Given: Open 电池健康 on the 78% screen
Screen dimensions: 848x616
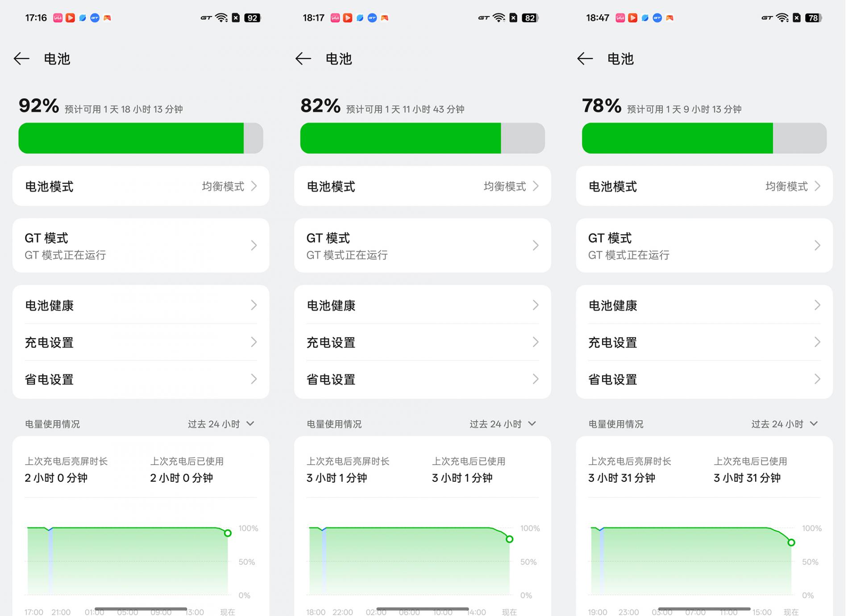Looking at the screenshot, I should (x=704, y=305).
